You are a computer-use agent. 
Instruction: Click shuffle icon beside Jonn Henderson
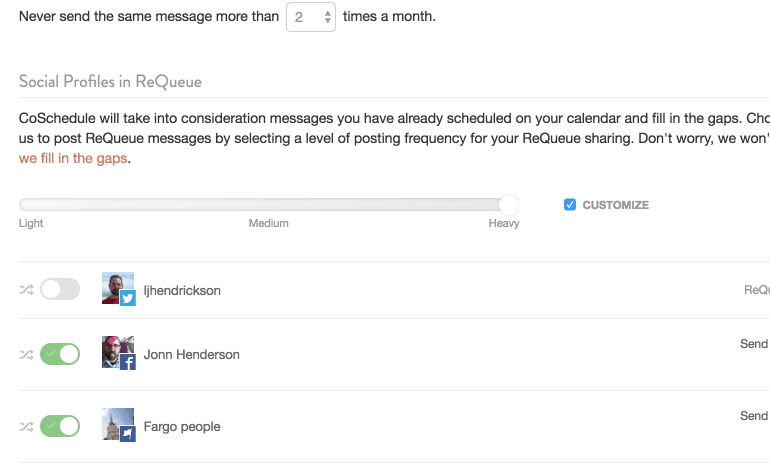26,354
